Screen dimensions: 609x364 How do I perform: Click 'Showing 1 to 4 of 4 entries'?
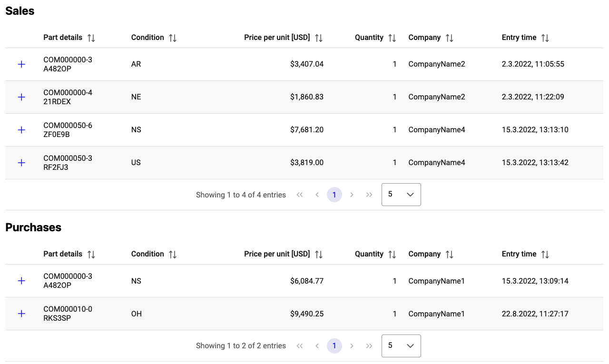tap(241, 195)
